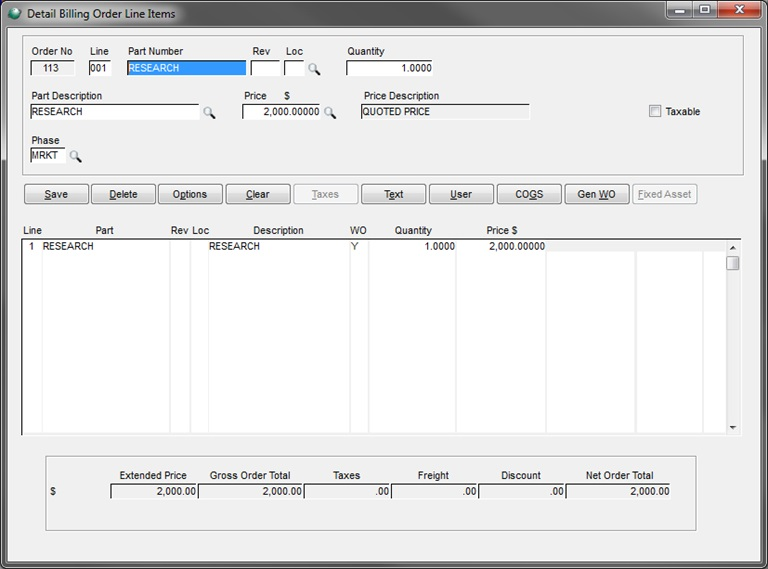Select the Gross Order Total field

click(x=250, y=491)
